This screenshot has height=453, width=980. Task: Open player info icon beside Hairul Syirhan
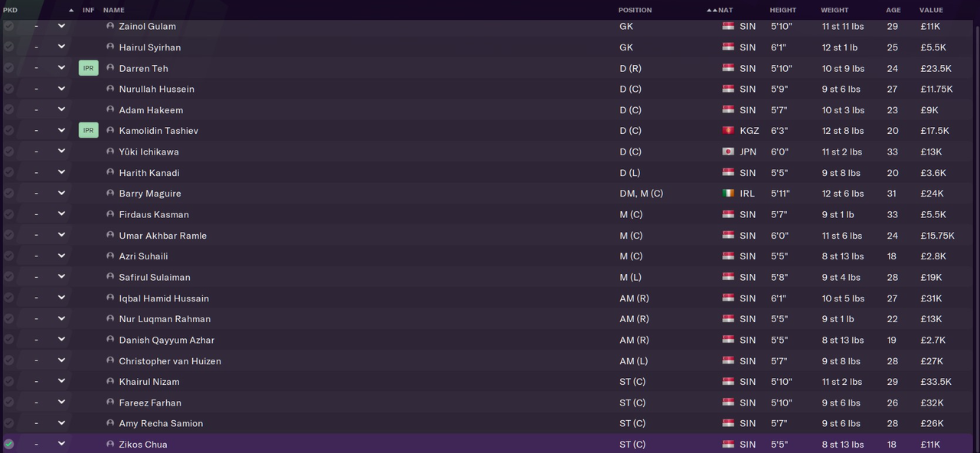coord(110,47)
